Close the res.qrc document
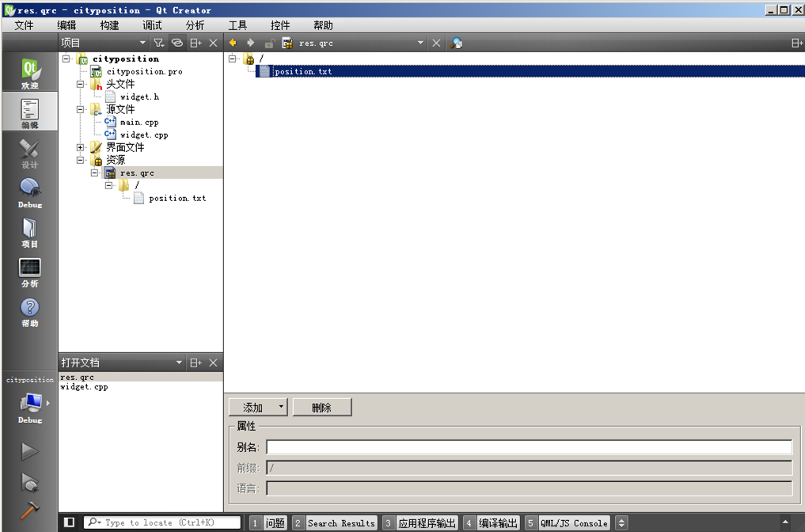The height and width of the screenshot is (532, 805). [x=436, y=43]
